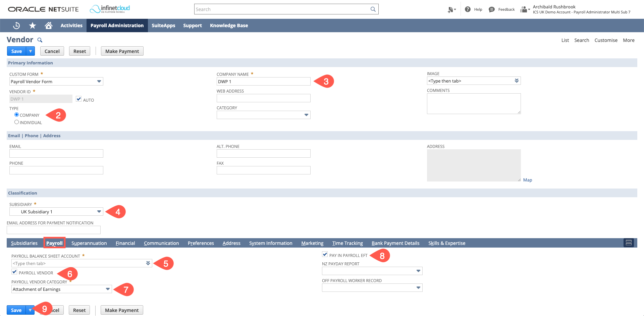Open the Bank Payment Details subtab
Image resolution: width=644 pixels, height=316 pixels.
click(395, 243)
